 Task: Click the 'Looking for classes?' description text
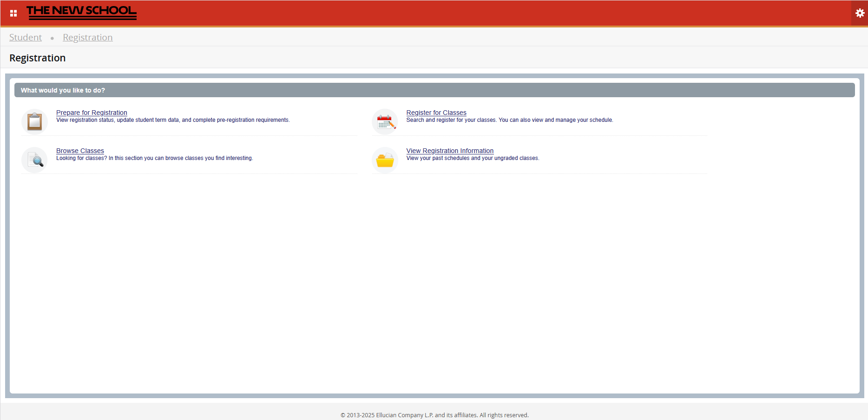coord(154,158)
